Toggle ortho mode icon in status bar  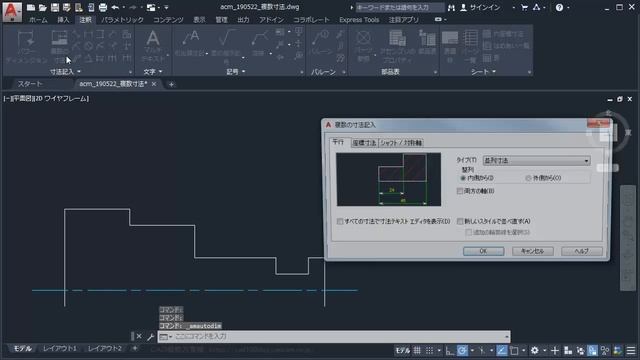coord(449,350)
